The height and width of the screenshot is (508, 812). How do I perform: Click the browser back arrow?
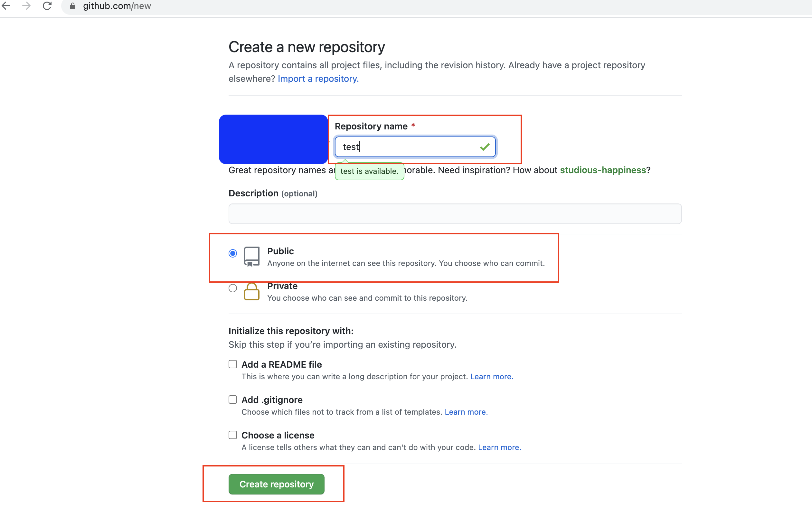click(6, 6)
